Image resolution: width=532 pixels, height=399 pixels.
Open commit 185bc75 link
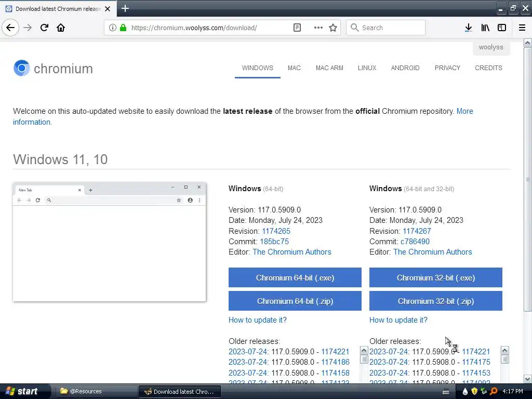click(274, 242)
